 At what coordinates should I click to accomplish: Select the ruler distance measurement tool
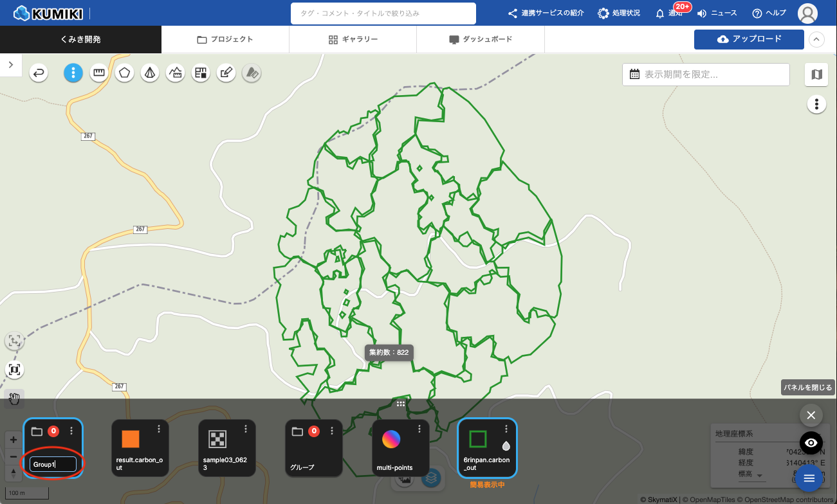pos(98,73)
